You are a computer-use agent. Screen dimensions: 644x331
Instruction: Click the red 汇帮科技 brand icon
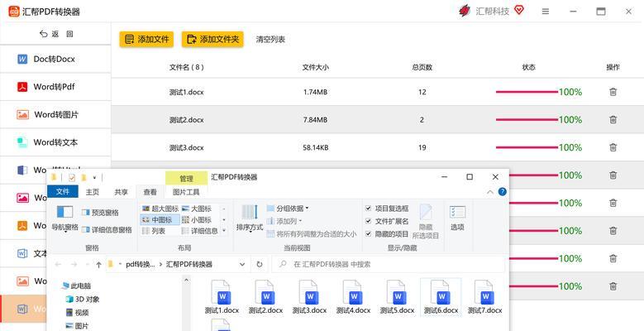click(465, 11)
